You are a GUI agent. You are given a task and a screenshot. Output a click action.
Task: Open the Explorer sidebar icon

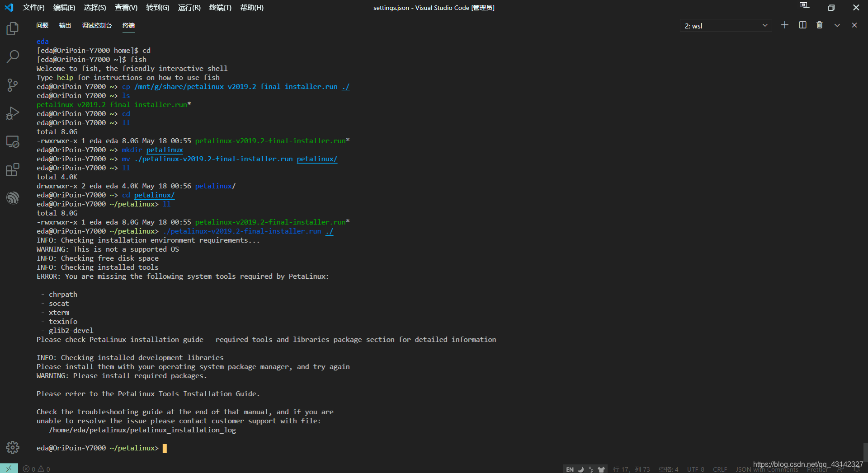click(12, 28)
